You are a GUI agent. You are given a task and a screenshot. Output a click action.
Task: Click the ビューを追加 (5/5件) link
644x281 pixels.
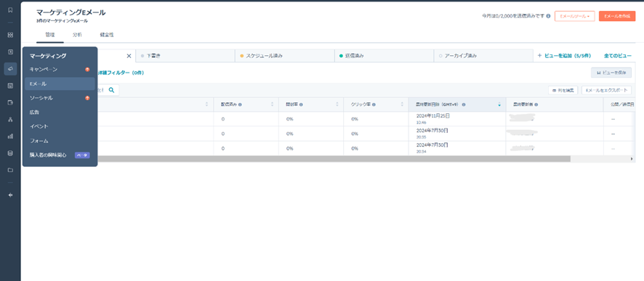pos(564,55)
